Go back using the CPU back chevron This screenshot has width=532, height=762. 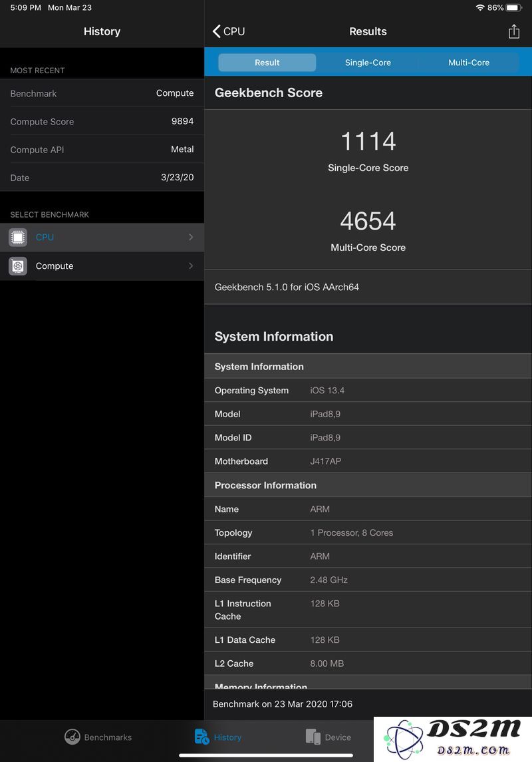pyautogui.click(x=217, y=31)
